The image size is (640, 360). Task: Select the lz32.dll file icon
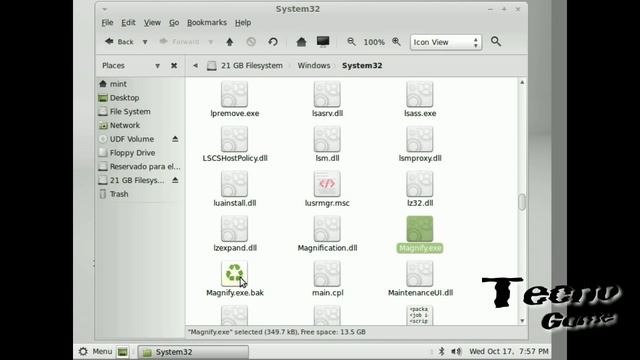click(x=420, y=184)
